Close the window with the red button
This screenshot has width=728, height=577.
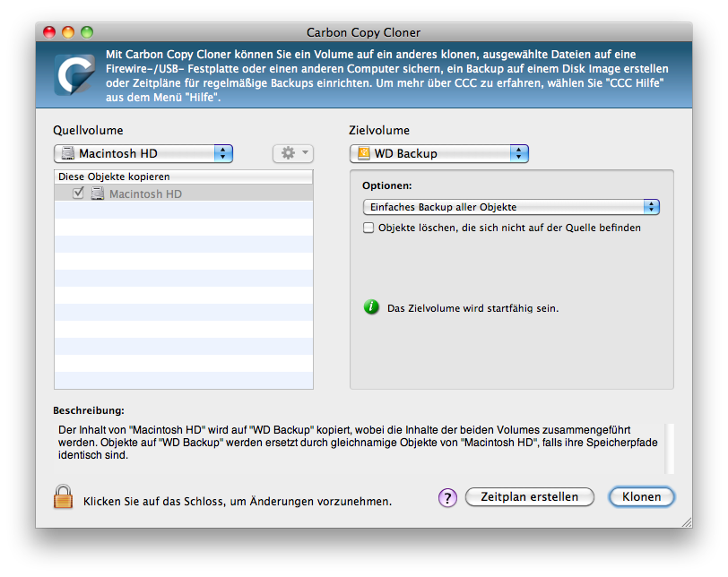(49, 32)
